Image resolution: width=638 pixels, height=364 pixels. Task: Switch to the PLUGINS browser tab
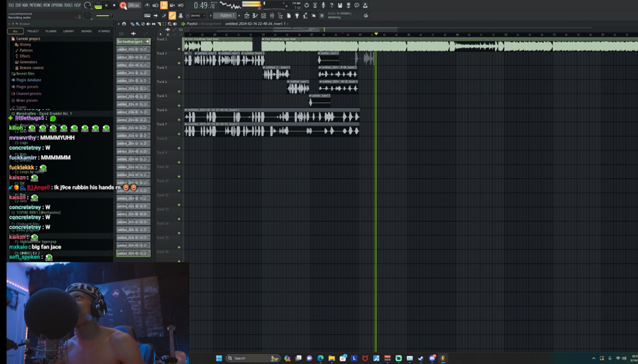click(51, 31)
